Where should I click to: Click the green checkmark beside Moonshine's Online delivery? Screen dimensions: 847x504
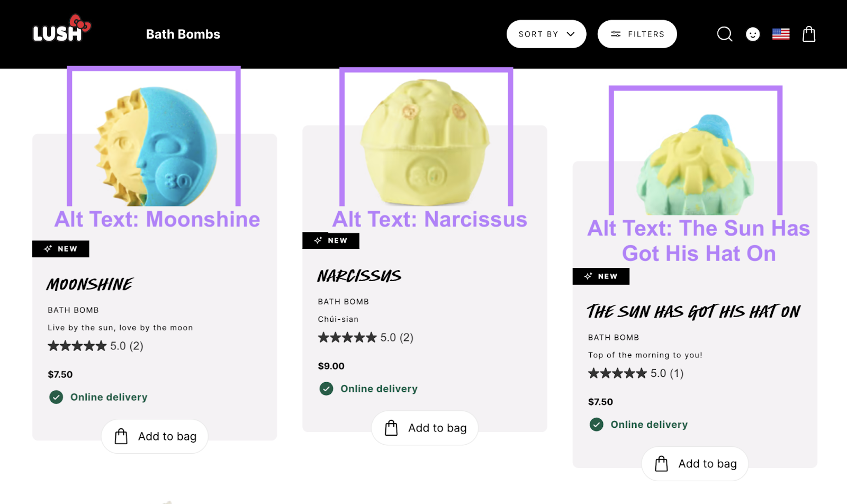click(56, 397)
